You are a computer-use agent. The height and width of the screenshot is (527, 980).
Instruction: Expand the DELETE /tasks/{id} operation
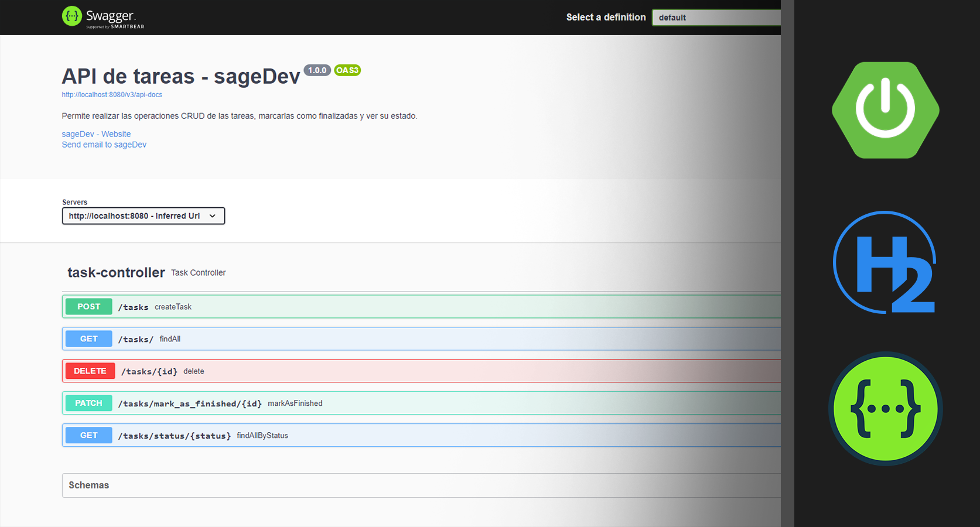coord(410,371)
